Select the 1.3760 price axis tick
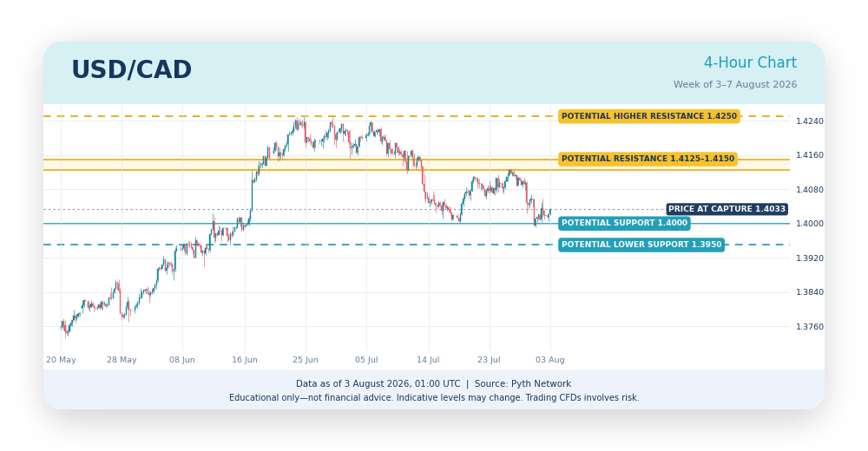The image size is (868, 451). 809,326
